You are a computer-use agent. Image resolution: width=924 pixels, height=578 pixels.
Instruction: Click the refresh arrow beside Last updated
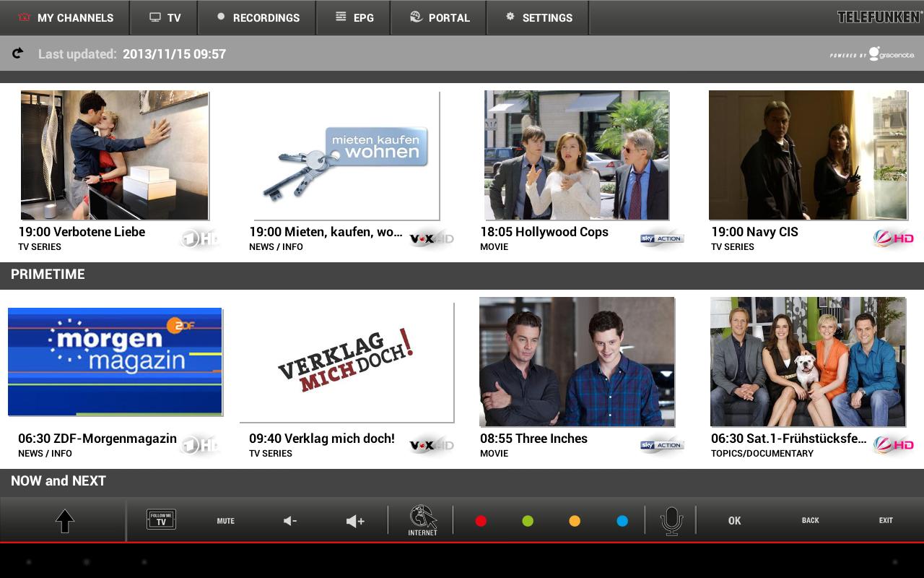18,53
